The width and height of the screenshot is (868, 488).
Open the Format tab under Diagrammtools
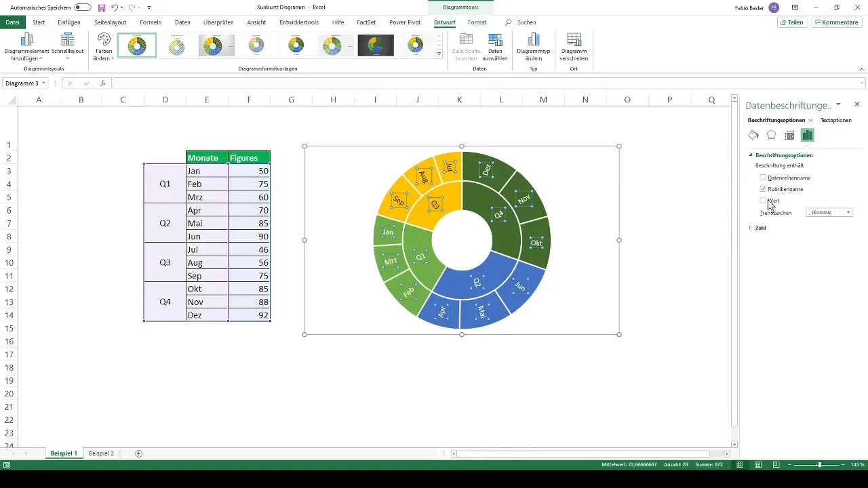tap(477, 22)
